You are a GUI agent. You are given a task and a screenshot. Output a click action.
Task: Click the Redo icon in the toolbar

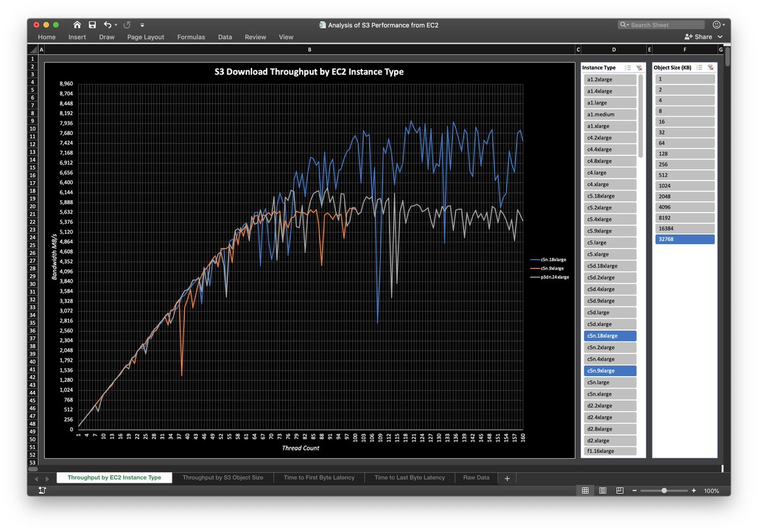point(126,25)
